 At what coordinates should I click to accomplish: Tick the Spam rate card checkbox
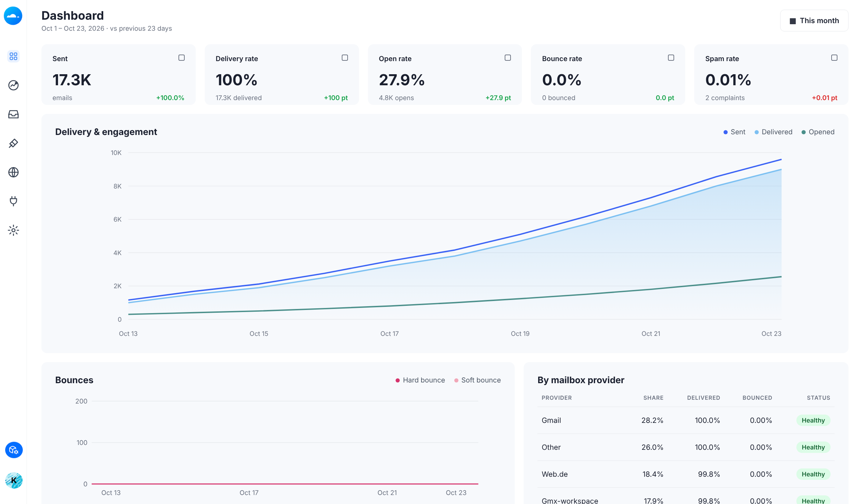click(834, 58)
